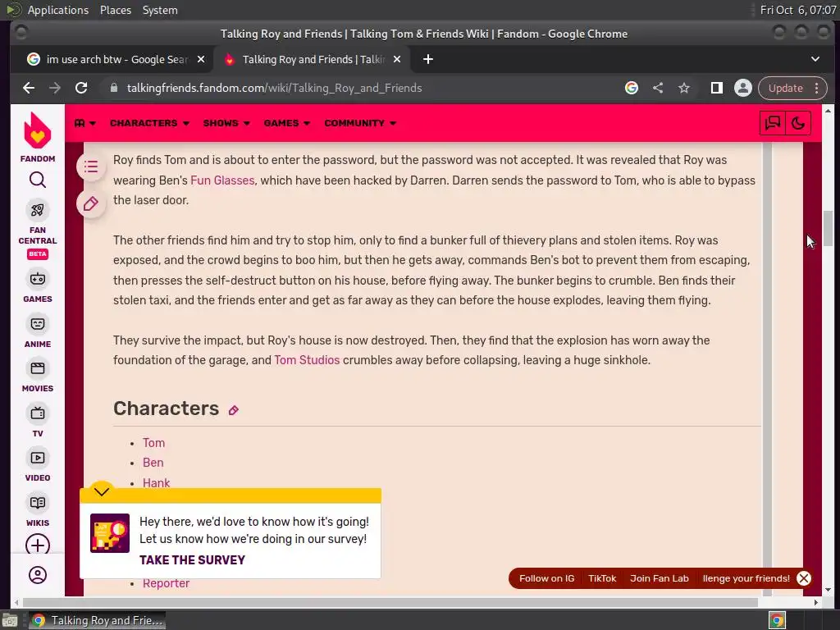Open the Tom character link
This screenshot has width=840, height=630.
coord(153,443)
